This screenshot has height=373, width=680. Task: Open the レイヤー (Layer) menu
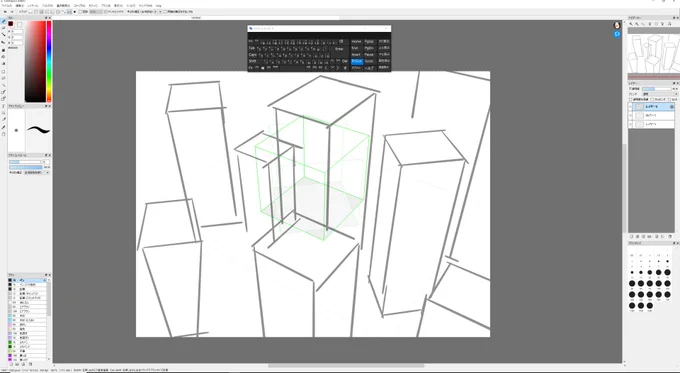(x=33, y=6)
